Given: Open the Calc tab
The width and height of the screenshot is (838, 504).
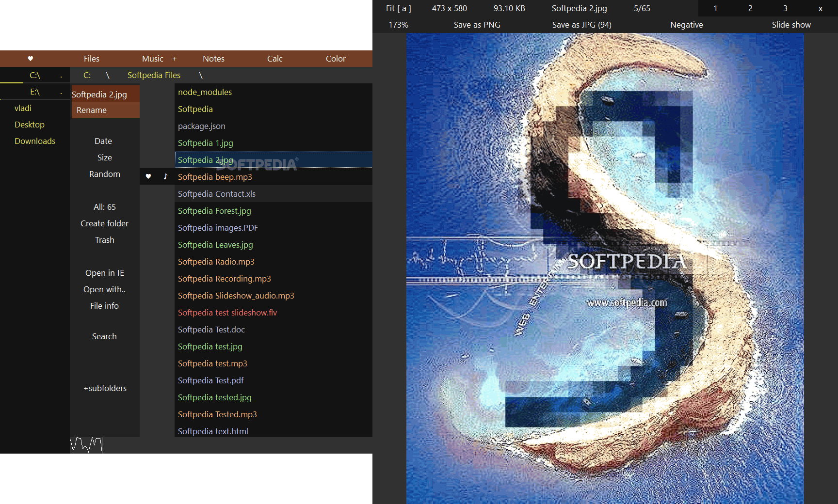Looking at the screenshot, I should tap(275, 59).
